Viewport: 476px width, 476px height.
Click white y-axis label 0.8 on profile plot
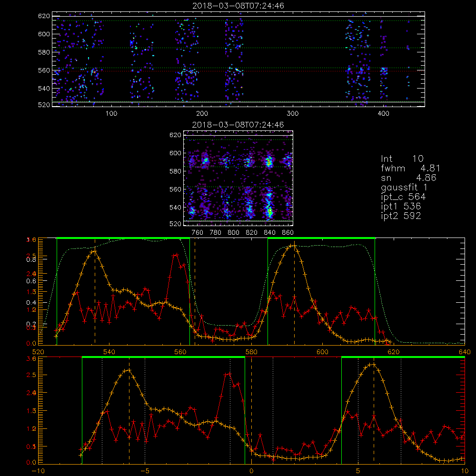(x=31, y=259)
